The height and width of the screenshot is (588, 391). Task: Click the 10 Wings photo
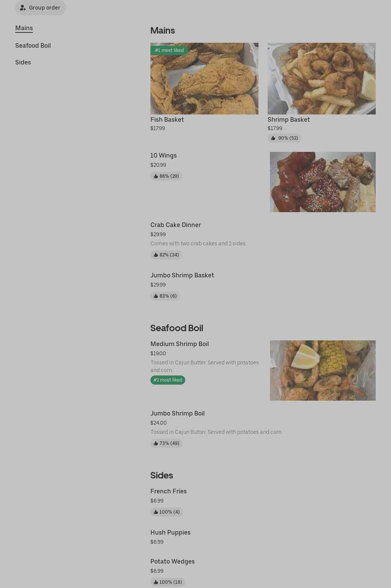323,182
